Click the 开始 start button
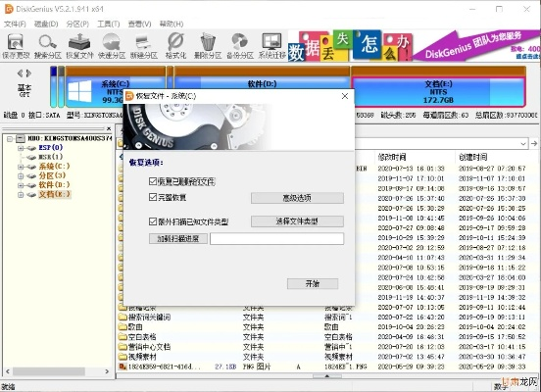 click(x=313, y=283)
